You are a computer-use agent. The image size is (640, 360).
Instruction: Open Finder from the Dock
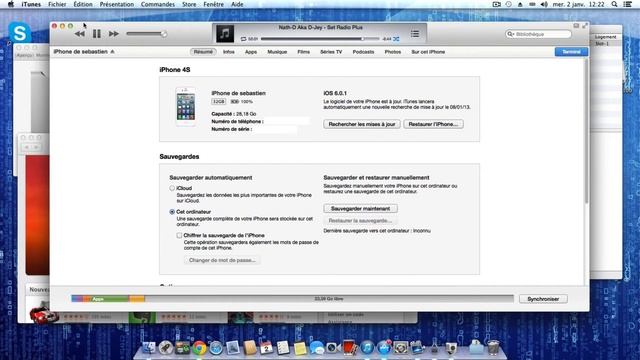pyautogui.click(x=149, y=348)
